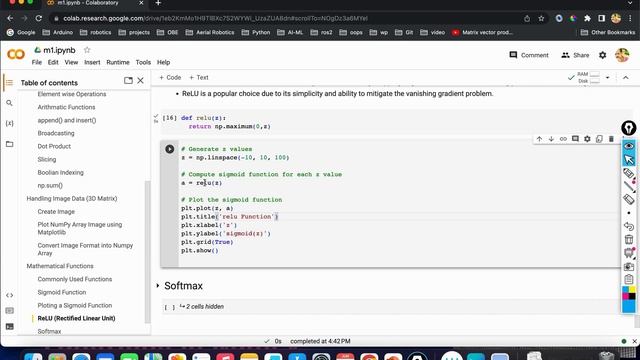Viewport: 640px width, 360px height.
Task: Take a screenshot with the camera tool
Action: (x=629, y=267)
